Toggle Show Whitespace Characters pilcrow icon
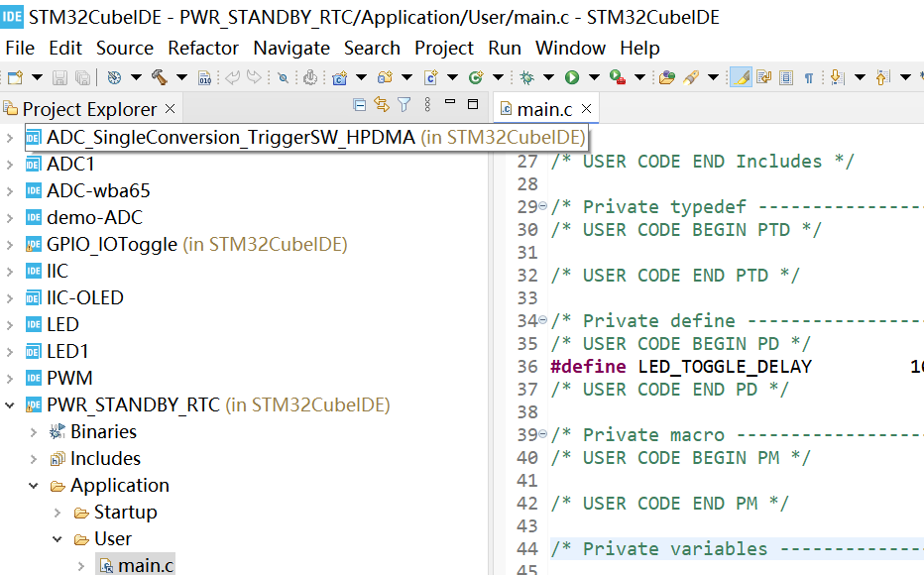This screenshot has height=575, width=924. point(808,77)
